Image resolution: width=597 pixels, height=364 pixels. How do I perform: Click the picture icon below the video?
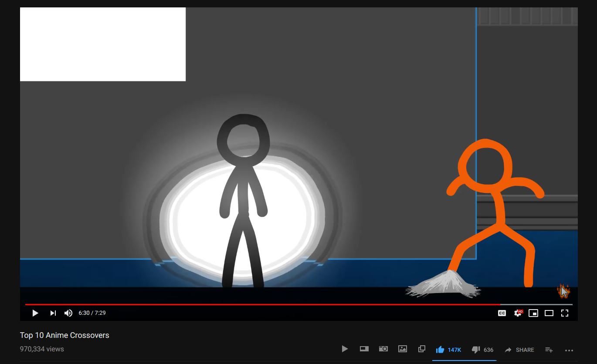pos(403,349)
